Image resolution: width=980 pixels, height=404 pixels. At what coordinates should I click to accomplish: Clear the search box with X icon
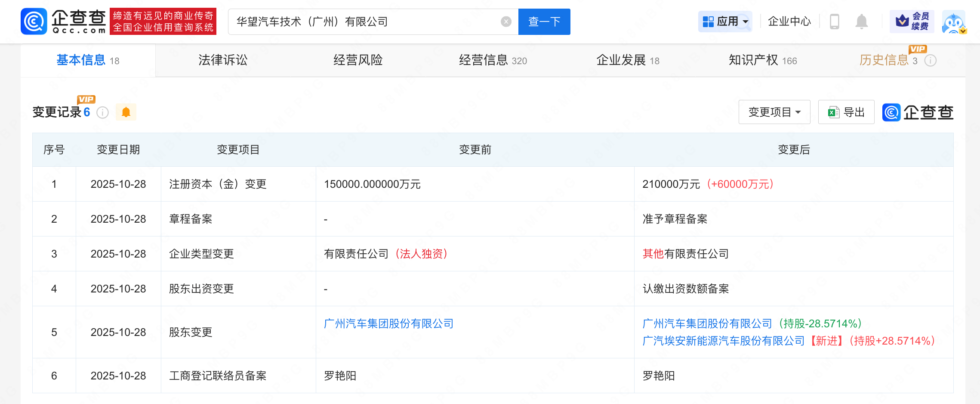click(x=506, y=22)
